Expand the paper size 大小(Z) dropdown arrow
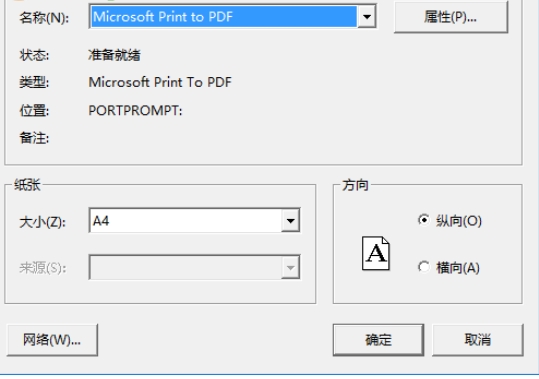Image resolution: width=539 pixels, height=379 pixels. pyautogui.click(x=290, y=220)
